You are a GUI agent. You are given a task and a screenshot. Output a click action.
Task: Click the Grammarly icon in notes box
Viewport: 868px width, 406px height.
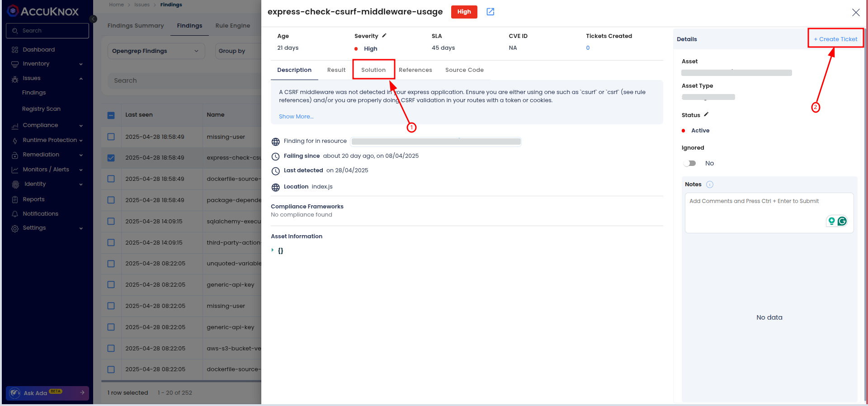click(x=842, y=221)
